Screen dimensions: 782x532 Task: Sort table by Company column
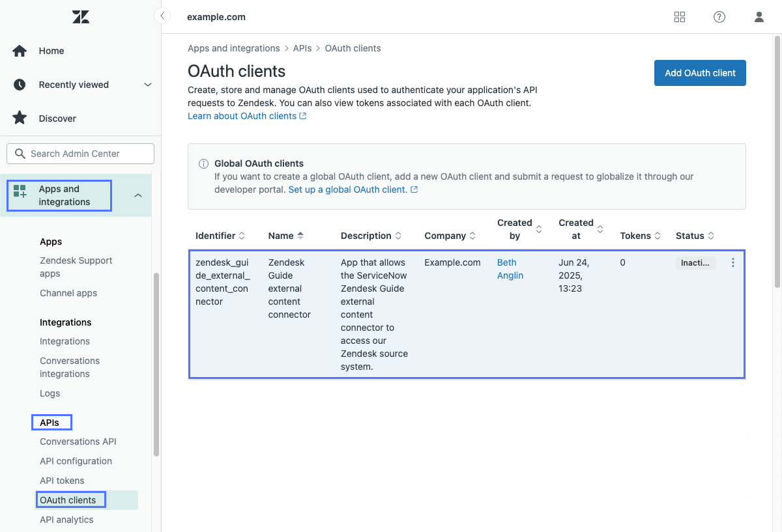coord(450,236)
